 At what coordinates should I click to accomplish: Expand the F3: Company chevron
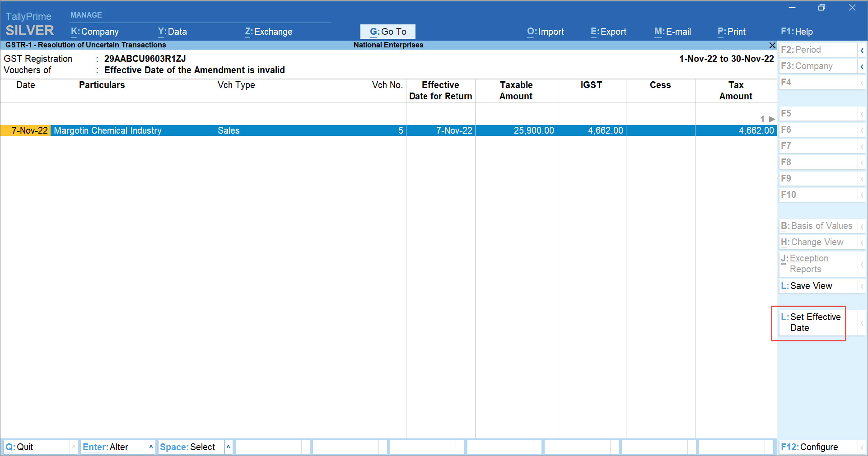[x=862, y=66]
